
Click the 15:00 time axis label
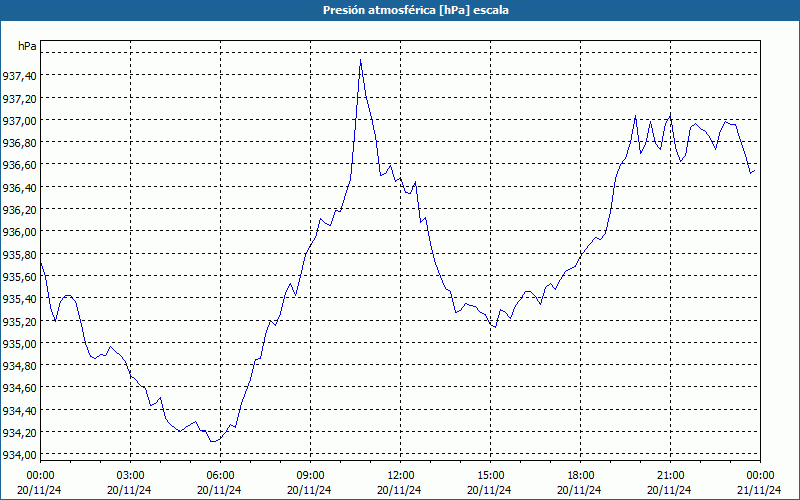coord(490,476)
